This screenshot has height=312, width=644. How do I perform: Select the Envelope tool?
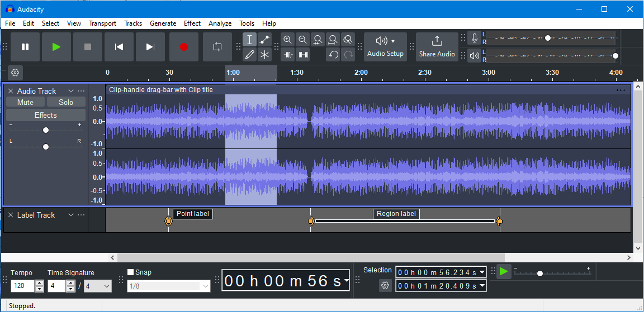(264, 40)
